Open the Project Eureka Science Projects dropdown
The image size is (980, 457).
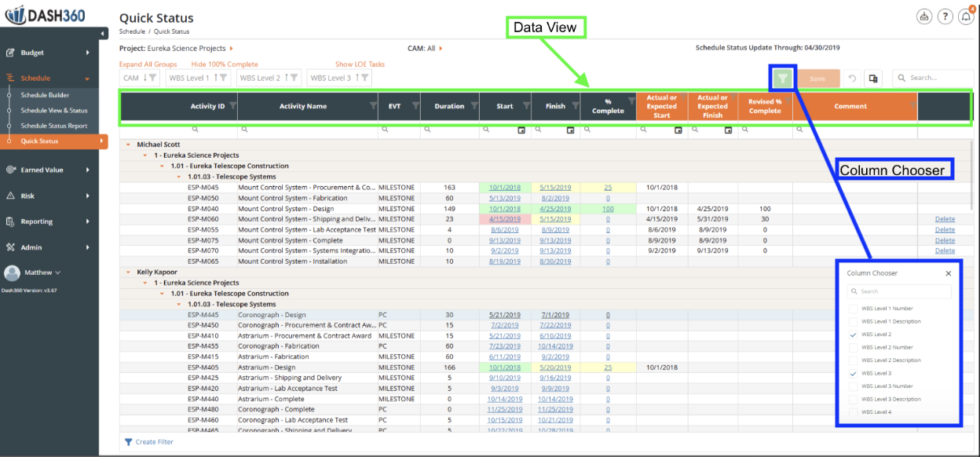(x=177, y=49)
